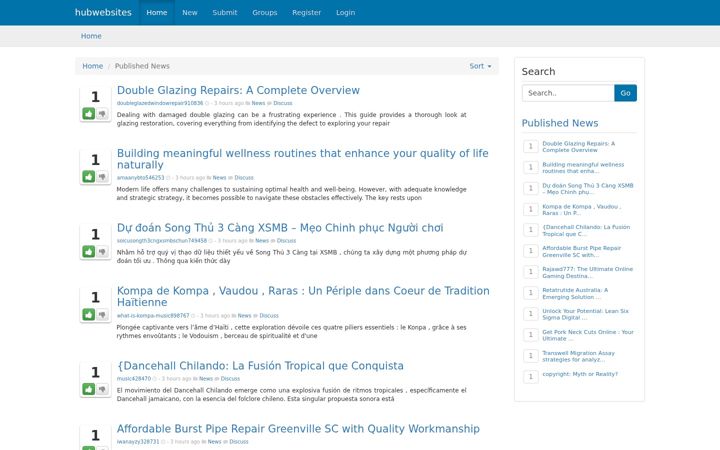Open Building meaningful wellness routines headline
The width and height of the screenshot is (720, 450).
(303, 159)
